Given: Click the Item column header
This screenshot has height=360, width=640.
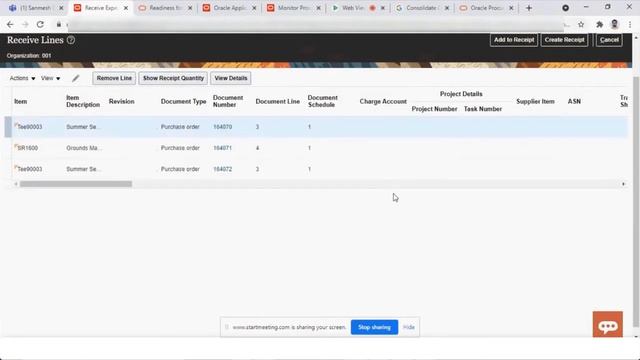Looking at the screenshot, I should [20, 102].
